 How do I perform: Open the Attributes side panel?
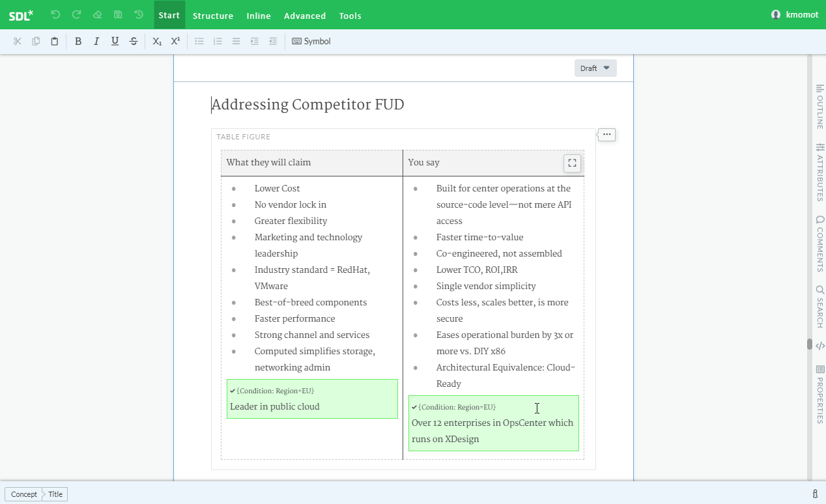(x=820, y=172)
